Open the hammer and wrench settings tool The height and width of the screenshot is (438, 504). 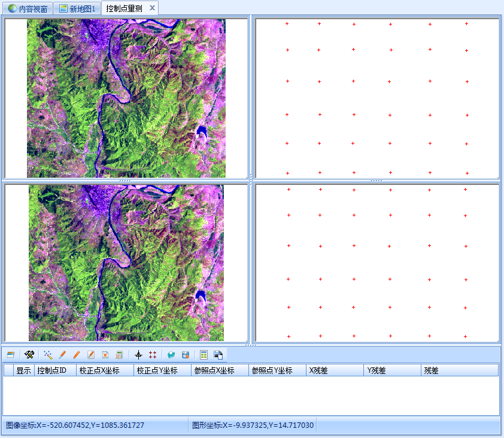point(29,355)
